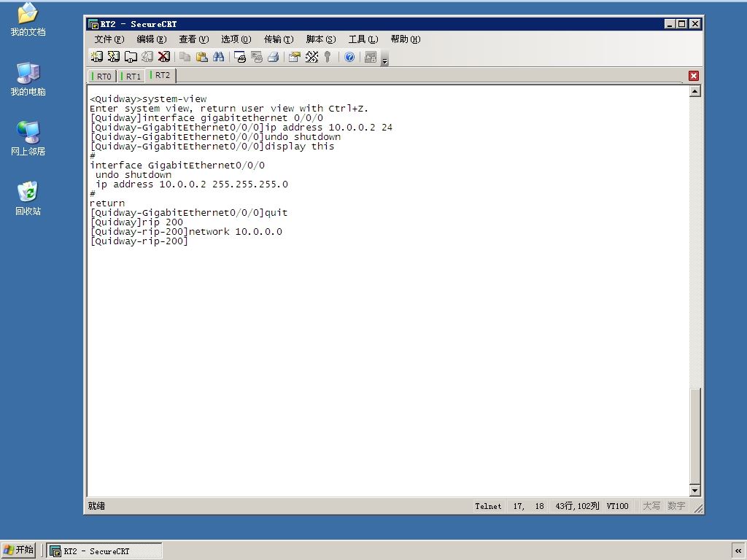747x560 pixels.
Task: Open the 开始 Start button
Action: tap(18, 550)
